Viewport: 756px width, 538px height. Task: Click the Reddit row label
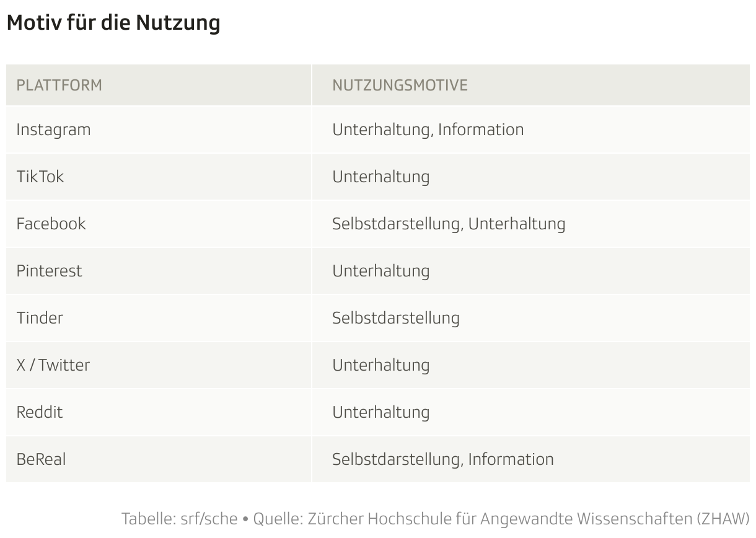click(159, 412)
